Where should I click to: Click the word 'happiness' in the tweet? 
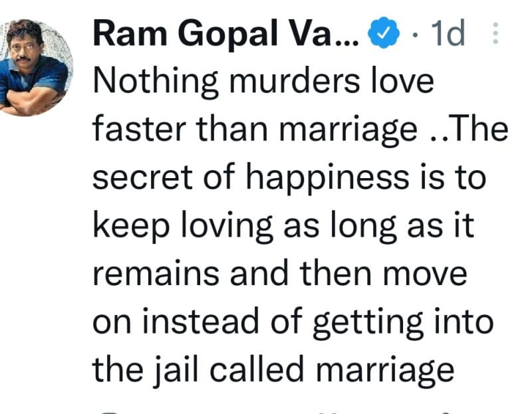pyautogui.click(x=327, y=177)
